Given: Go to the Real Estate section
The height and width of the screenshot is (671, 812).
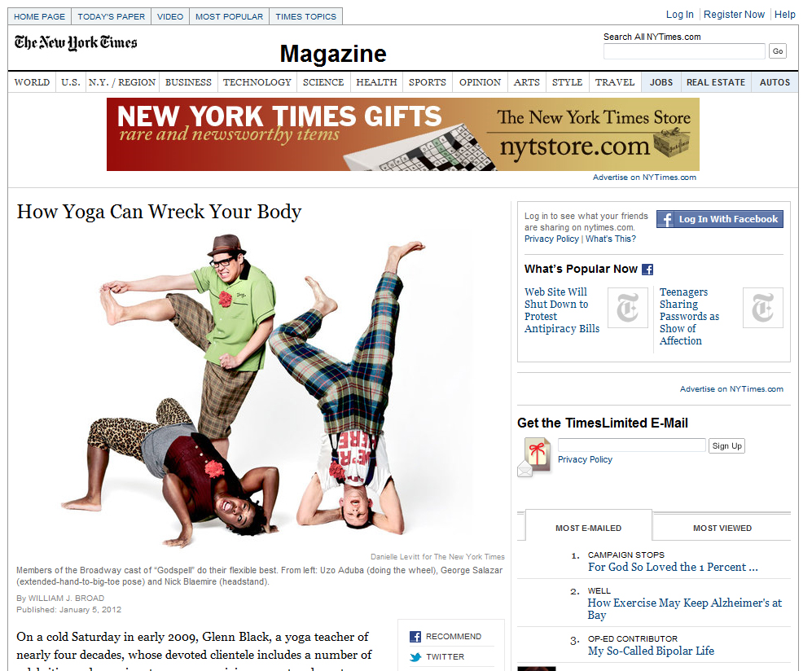Looking at the screenshot, I should click(716, 82).
